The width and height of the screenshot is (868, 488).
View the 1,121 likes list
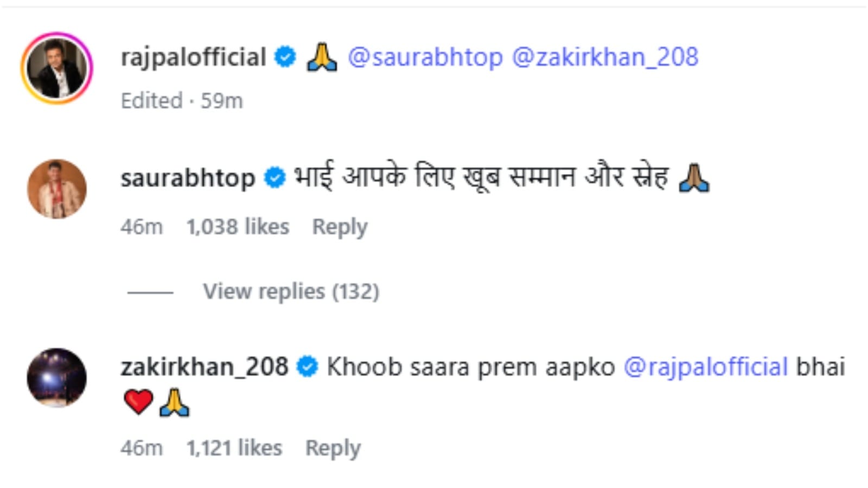pos(234,448)
